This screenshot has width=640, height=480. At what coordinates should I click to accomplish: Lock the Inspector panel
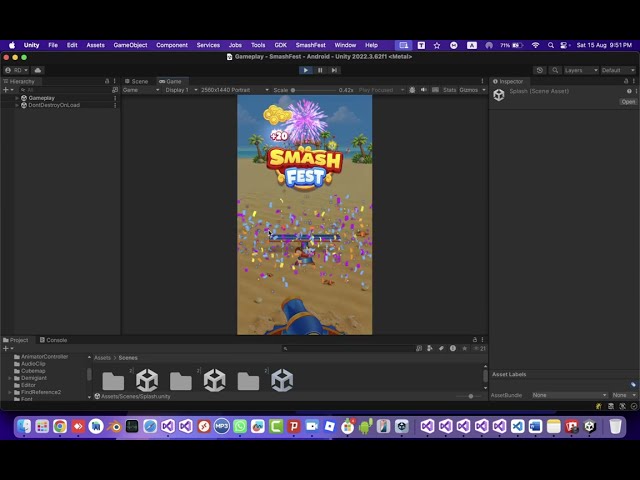[x=626, y=81]
